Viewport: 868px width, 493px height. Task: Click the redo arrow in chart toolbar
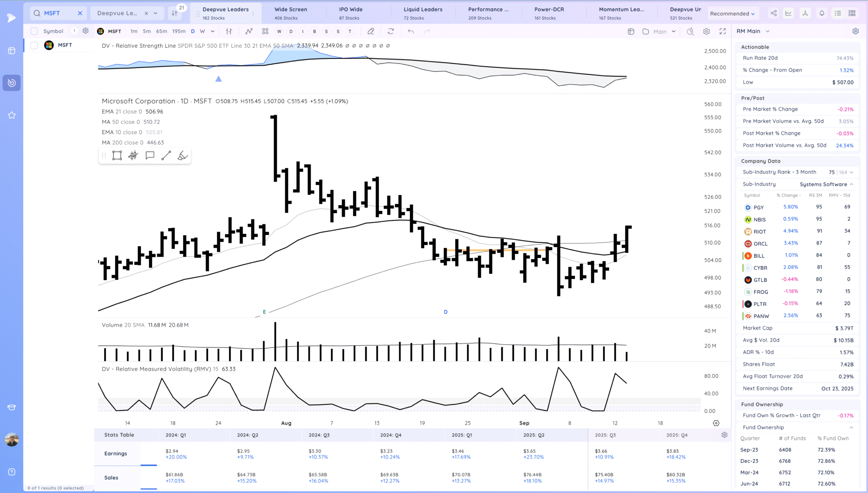click(427, 31)
